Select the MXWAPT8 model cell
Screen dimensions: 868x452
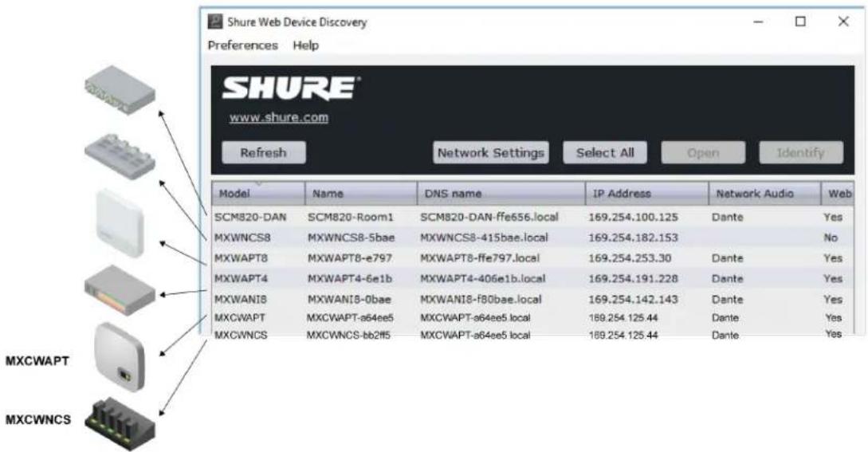(x=241, y=258)
